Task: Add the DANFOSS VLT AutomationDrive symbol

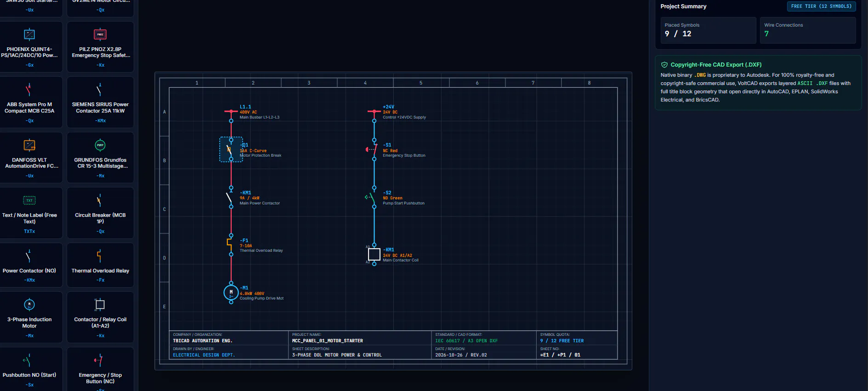Action: point(29,158)
